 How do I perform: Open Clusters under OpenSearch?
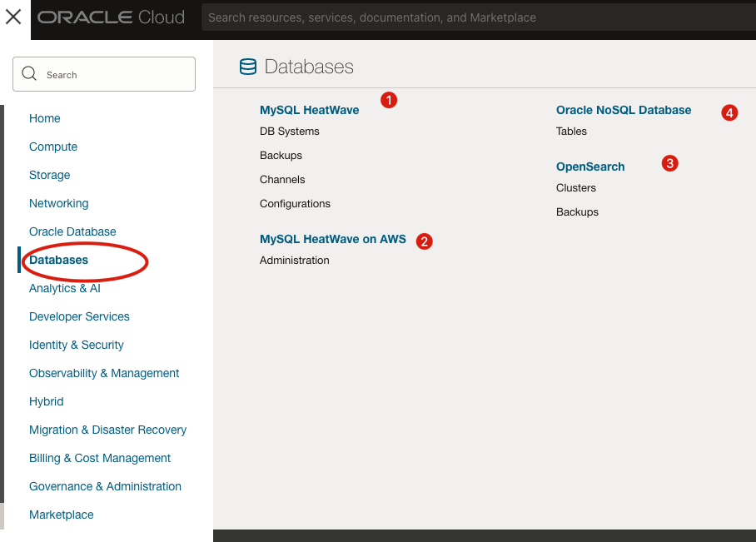[576, 188]
